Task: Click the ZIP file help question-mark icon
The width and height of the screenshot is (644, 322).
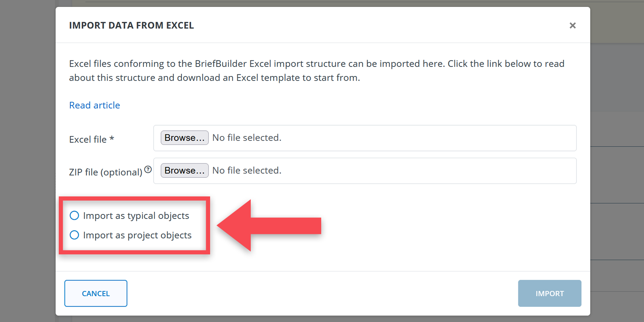Action: (148, 169)
